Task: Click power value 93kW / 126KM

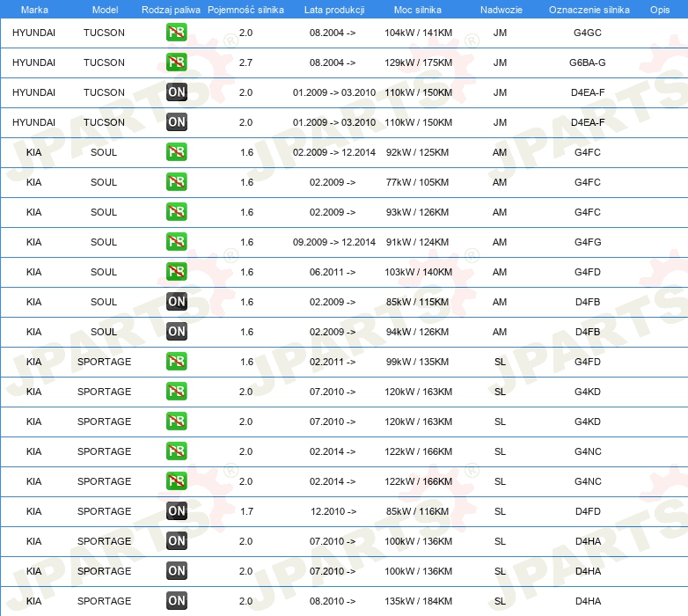Action: pyautogui.click(x=417, y=212)
